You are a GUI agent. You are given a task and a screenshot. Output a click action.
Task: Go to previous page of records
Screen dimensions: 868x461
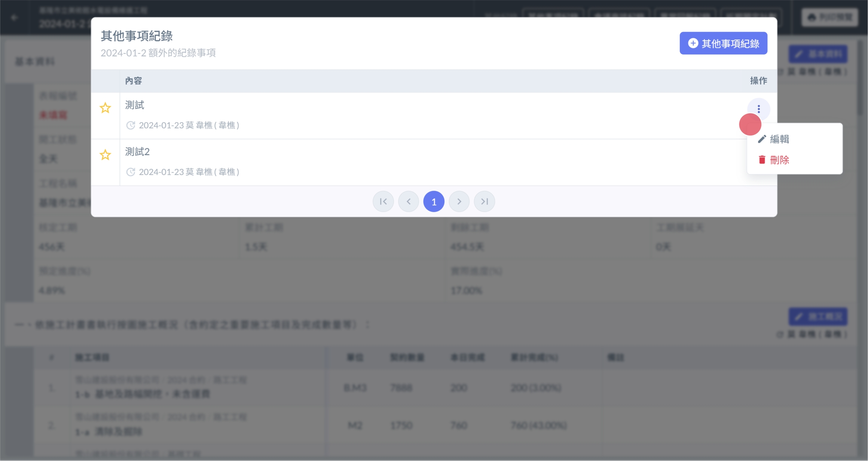coord(408,201)
